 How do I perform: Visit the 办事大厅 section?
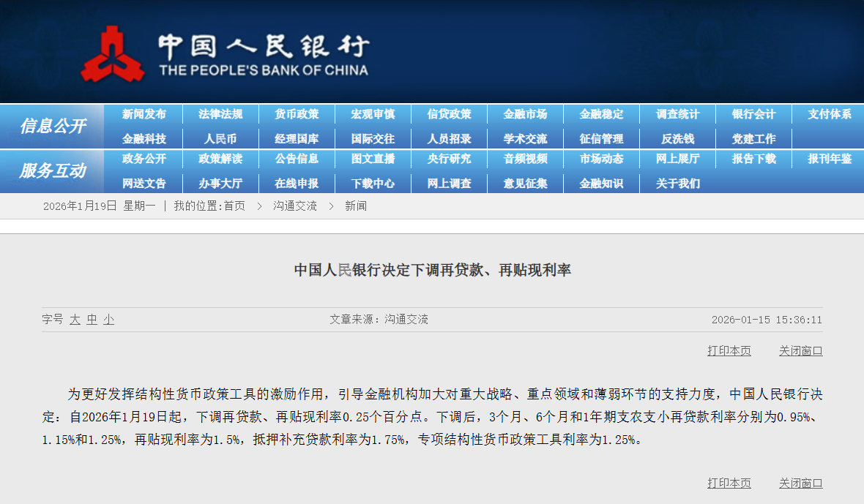point(221,184)
